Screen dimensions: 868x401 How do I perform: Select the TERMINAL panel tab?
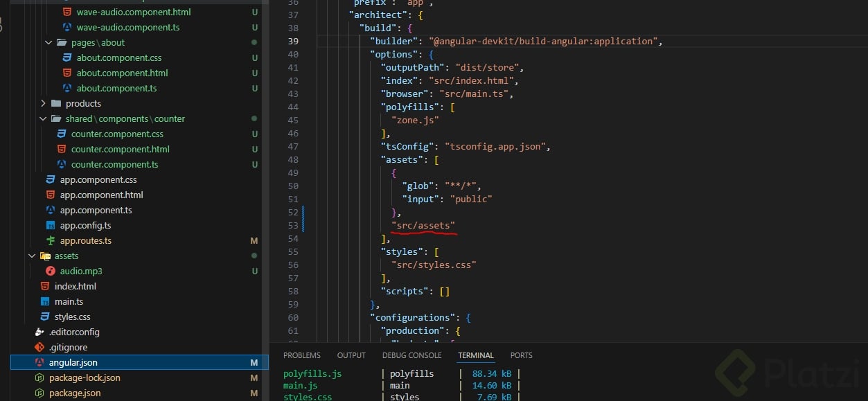point(476,355)
